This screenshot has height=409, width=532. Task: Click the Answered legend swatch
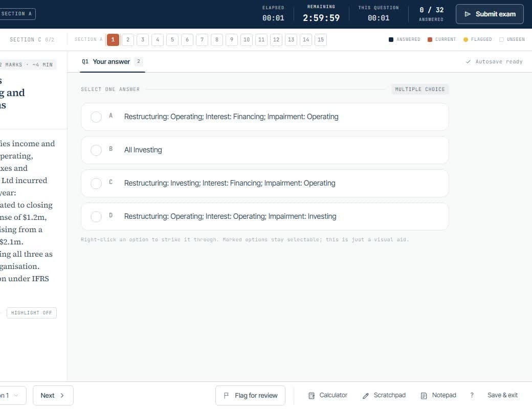391,40
